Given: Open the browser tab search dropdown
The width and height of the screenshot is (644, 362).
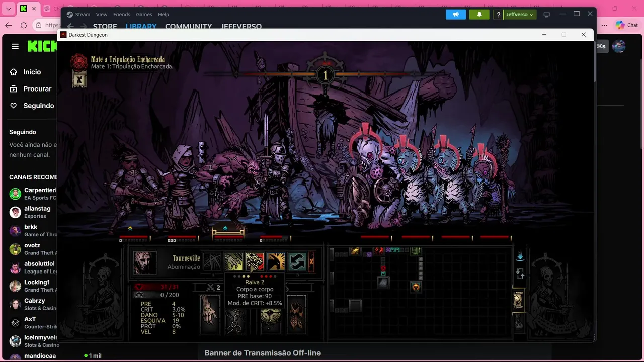Looking at the screenshot, I should coord(8,9).
